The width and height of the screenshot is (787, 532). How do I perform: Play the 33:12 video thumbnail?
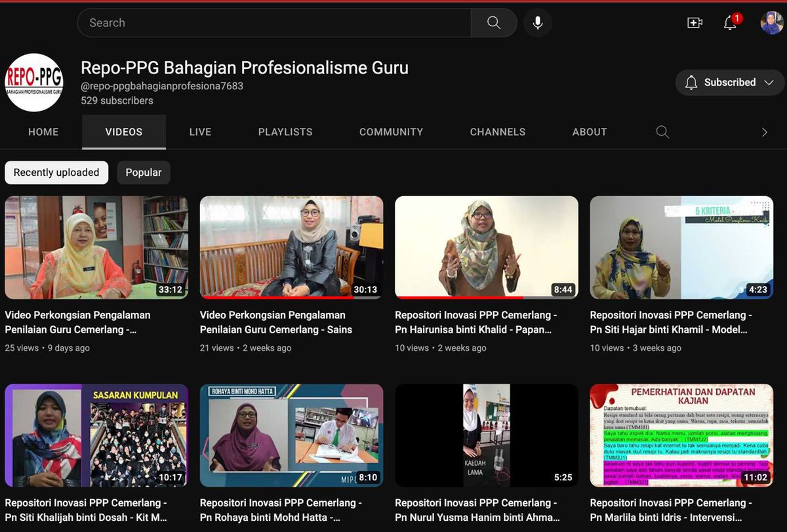(x=96, y=247)
